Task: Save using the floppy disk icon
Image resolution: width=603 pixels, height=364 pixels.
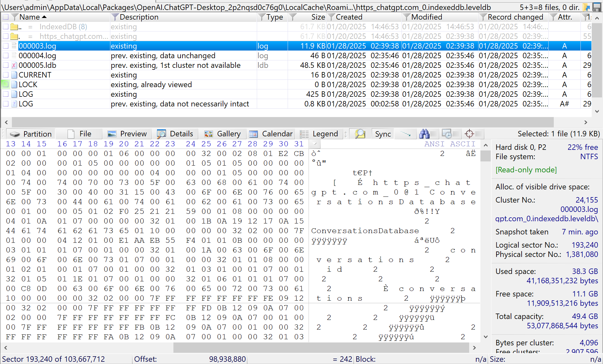Action: (598, 7)
